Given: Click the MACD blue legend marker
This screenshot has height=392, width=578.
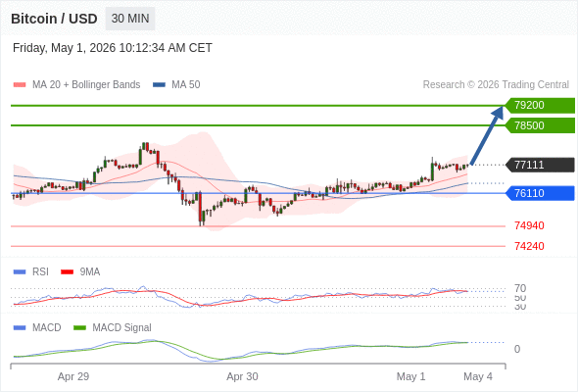Looking at the screenshot, I should [x=20, y=328].
